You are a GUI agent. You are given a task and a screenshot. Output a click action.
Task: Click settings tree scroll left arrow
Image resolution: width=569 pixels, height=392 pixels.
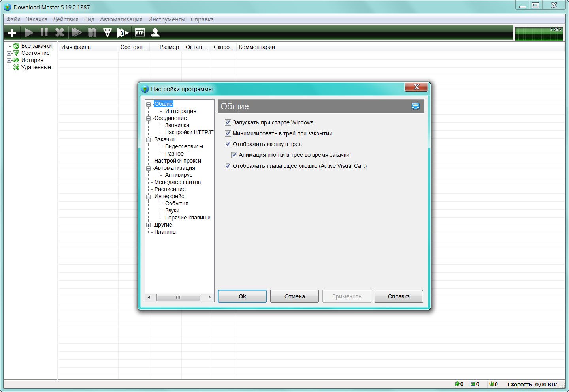tap(149, 297)
